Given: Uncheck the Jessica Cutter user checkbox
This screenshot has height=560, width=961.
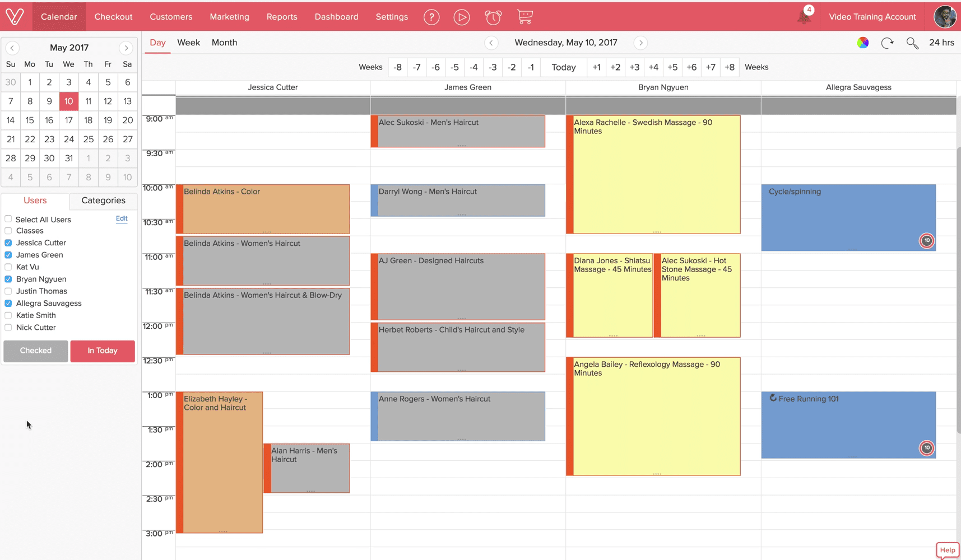Looking at the screenshot, I should 8,243.
